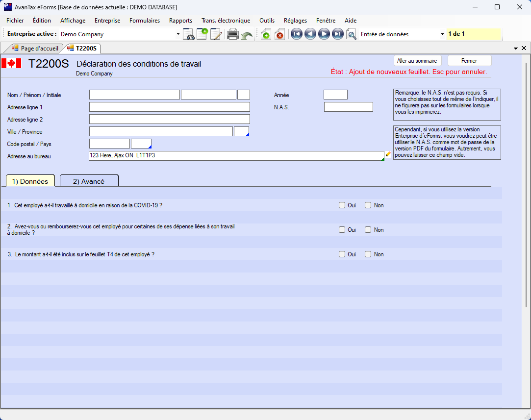Go to last record button
531x420 pixels.
[338, 34]
